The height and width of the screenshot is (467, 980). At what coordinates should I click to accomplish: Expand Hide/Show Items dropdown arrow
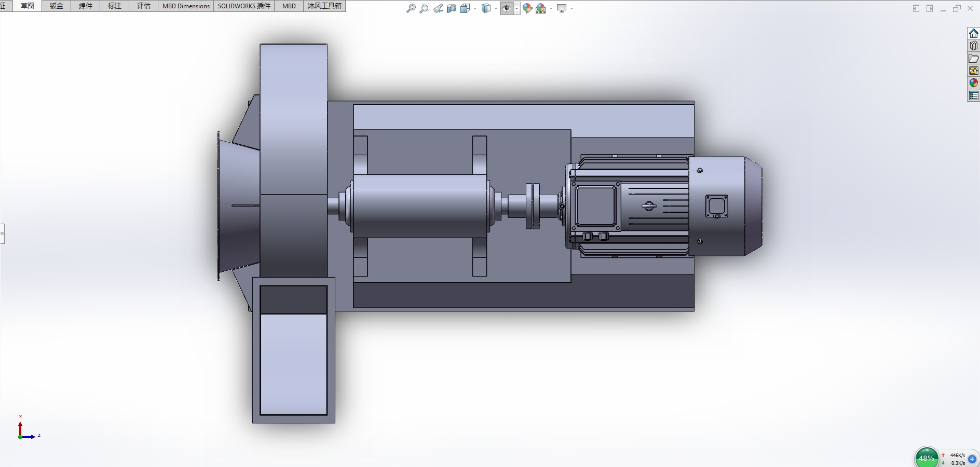point(517,8)
